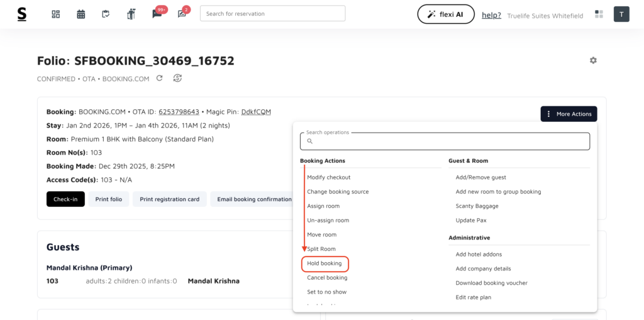Image resolution: width=644 pixels, height=320 pixels.
Task: Click the Check-in button
Action: tap(65, 199)
